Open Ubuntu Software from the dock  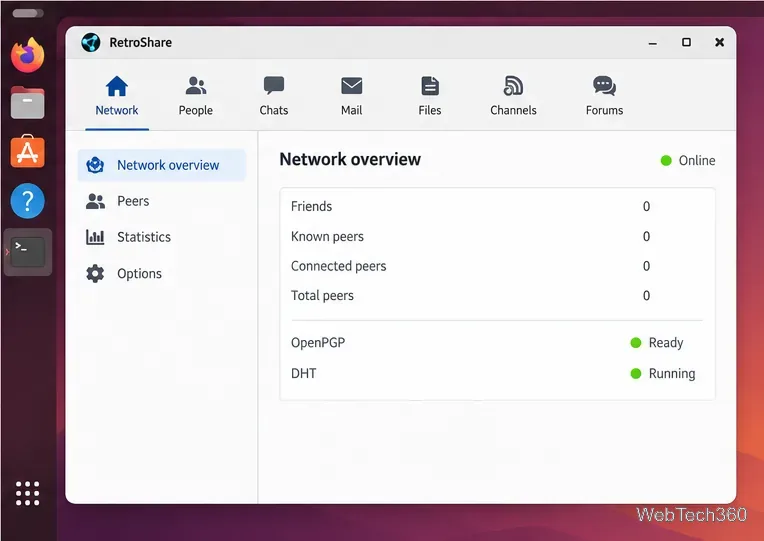tap(28, 152)
